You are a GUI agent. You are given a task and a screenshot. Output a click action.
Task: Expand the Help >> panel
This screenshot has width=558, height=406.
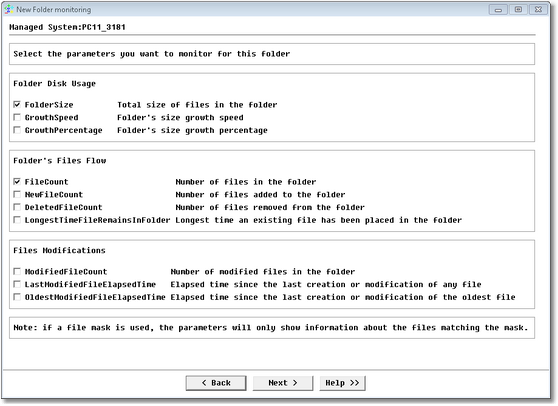(342, 383)
